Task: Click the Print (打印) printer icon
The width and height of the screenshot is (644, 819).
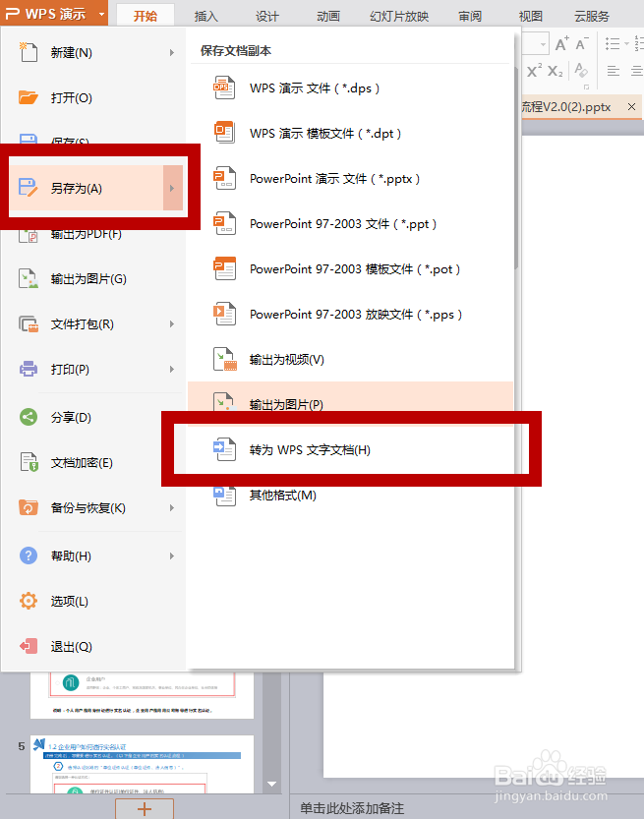Action: coord(29,369)
